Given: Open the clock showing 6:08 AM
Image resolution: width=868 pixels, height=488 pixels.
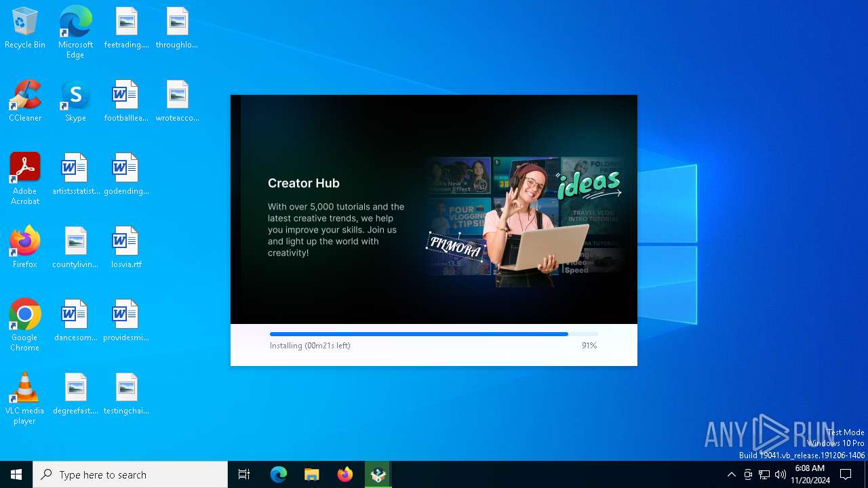Looking at the screenshot, I should [810, 474].
